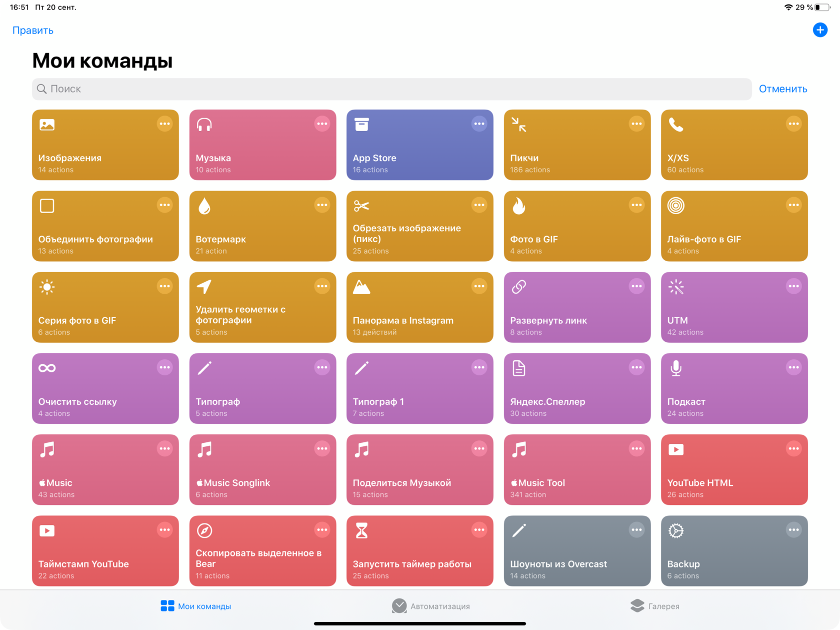Run the Подкаст shortcut
This screenshot has width=840, height=630.
734,389
